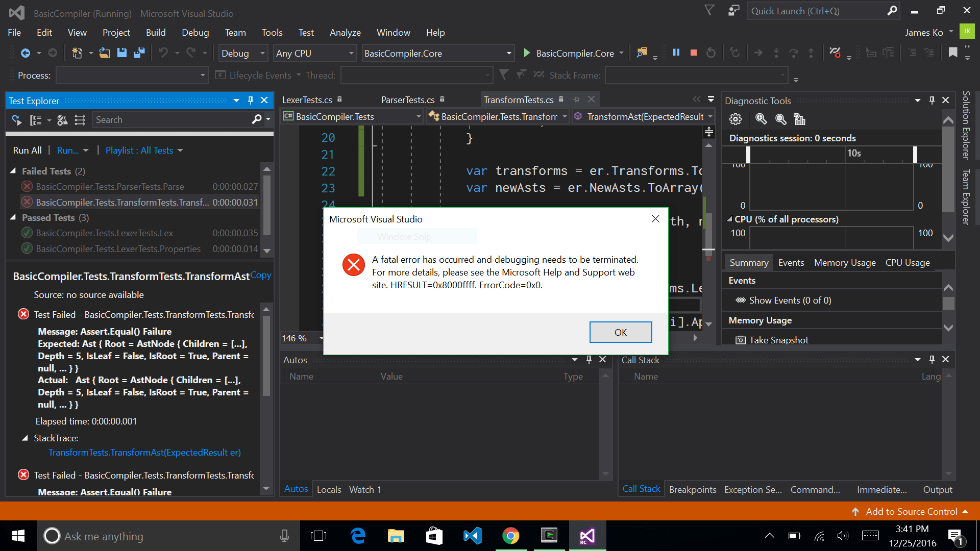Screen dimensions: 980x551
Task: Click Zoom In icon in Diagnostic Tools
Action: [761, 119]
